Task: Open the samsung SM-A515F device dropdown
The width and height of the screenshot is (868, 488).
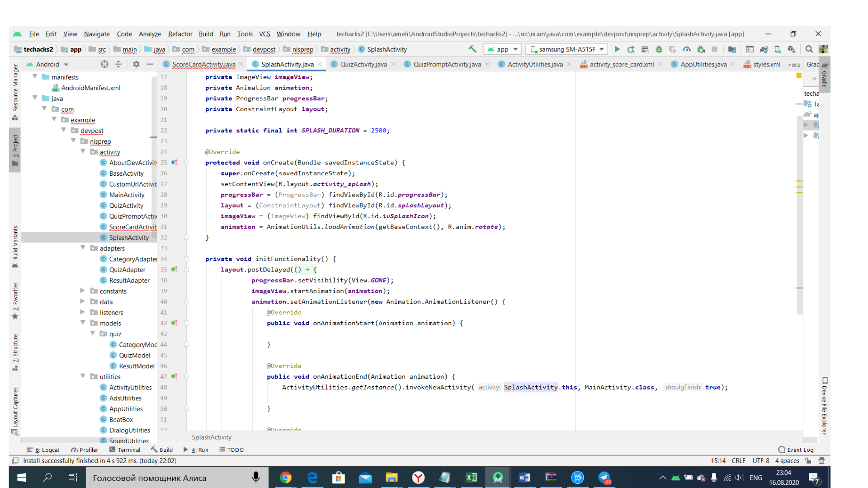Action: [567, 49]
